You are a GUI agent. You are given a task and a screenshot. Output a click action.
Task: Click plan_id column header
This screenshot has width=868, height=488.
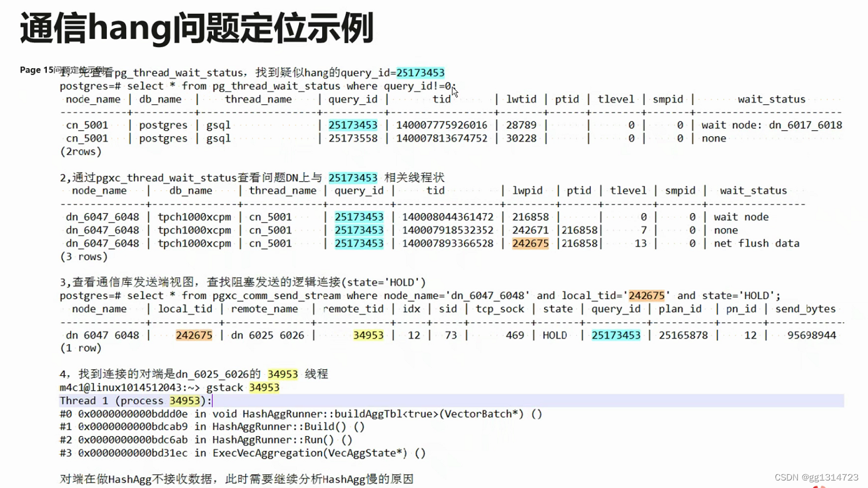tap(680, 309)
